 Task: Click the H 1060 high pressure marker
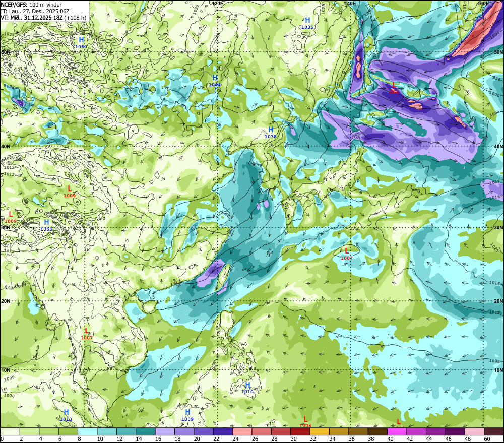[81, 42]
